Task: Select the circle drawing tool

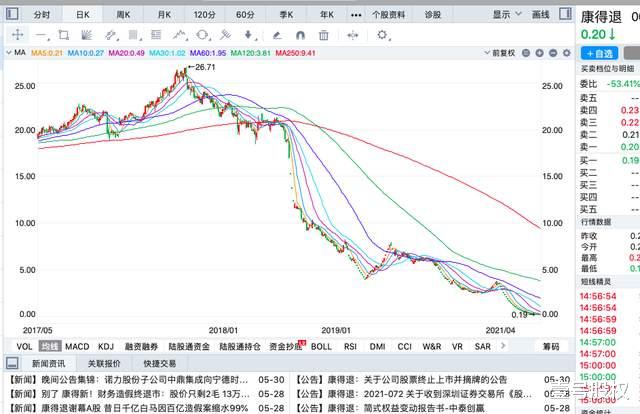Action: point(202,36)
